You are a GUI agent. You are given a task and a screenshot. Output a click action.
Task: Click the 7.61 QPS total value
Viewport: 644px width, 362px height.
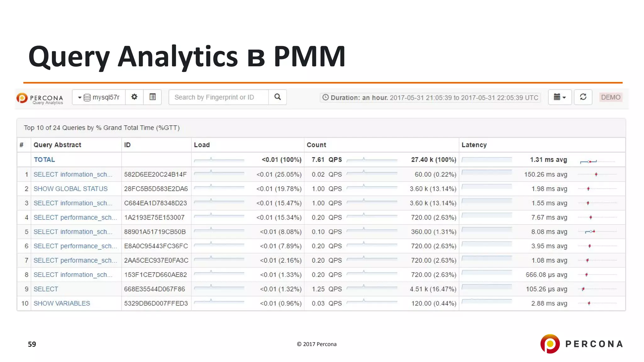327,160
